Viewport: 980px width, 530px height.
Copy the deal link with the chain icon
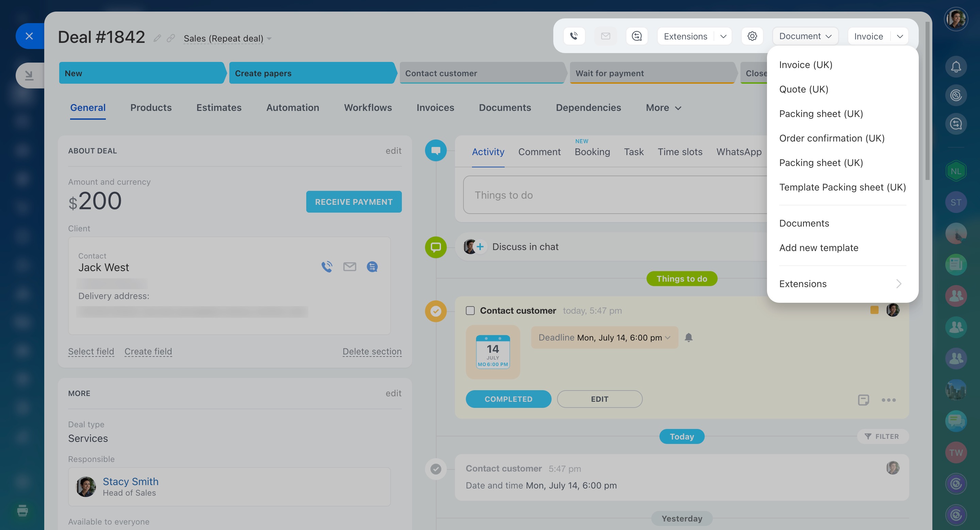tap(171, 38)
